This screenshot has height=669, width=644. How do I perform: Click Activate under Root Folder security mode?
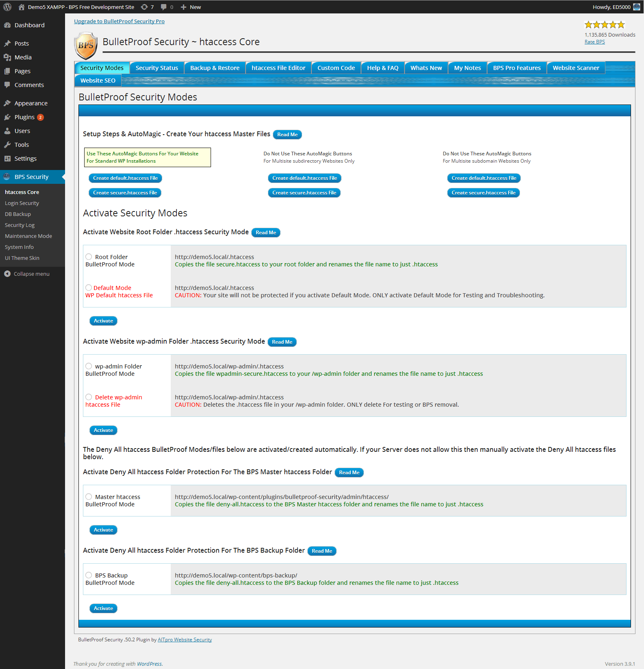(104, 321)
